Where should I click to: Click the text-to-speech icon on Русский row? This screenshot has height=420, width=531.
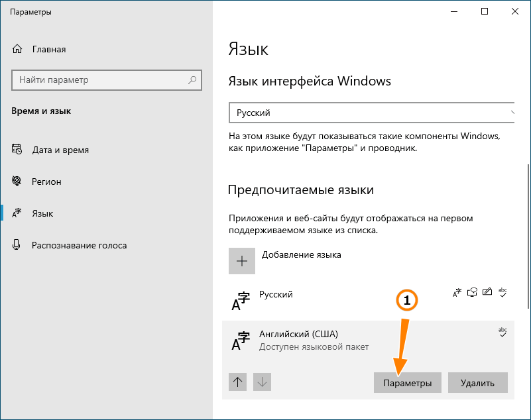472,291
